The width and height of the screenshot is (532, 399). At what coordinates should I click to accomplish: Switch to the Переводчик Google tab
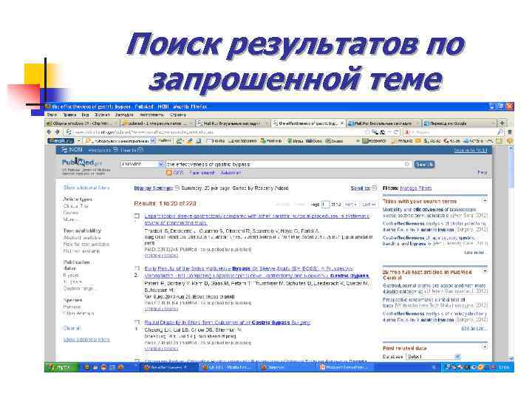(x=459, y=123)
